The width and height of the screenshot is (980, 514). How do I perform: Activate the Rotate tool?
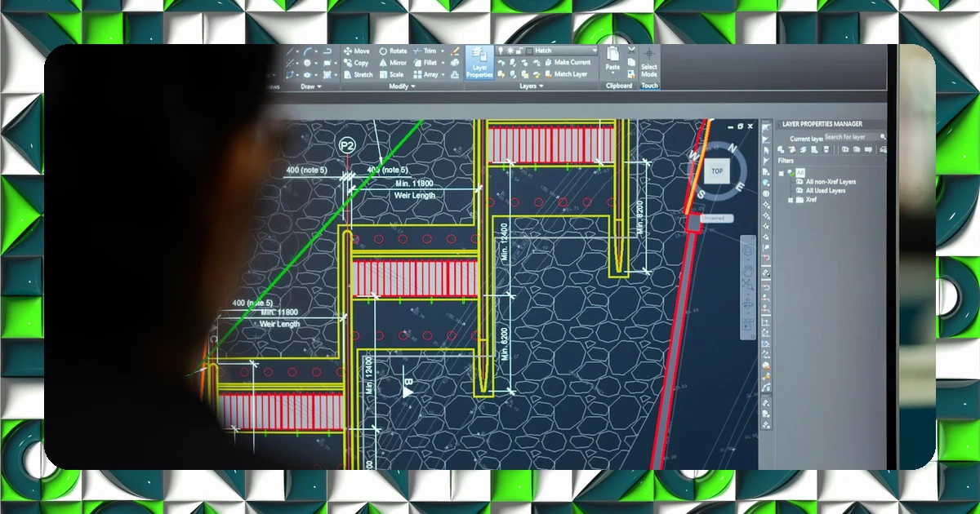pyautogui.click(x=393, y=51)
